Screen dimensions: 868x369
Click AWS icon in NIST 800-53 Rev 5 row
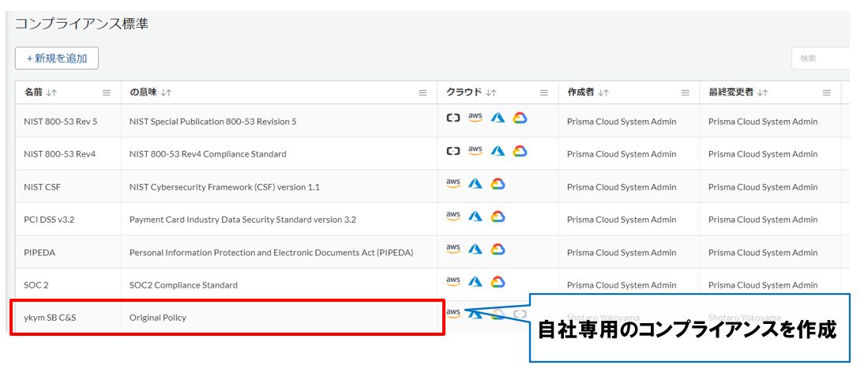[475, 118]
